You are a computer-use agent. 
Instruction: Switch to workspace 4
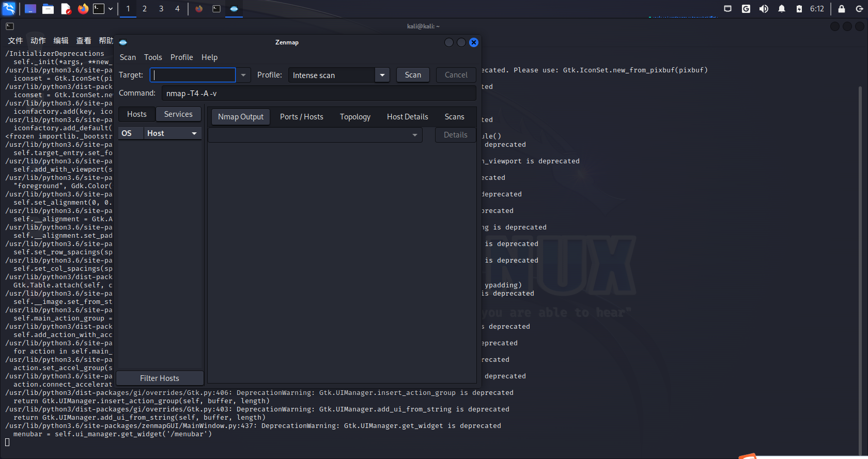tap(177, 9)
